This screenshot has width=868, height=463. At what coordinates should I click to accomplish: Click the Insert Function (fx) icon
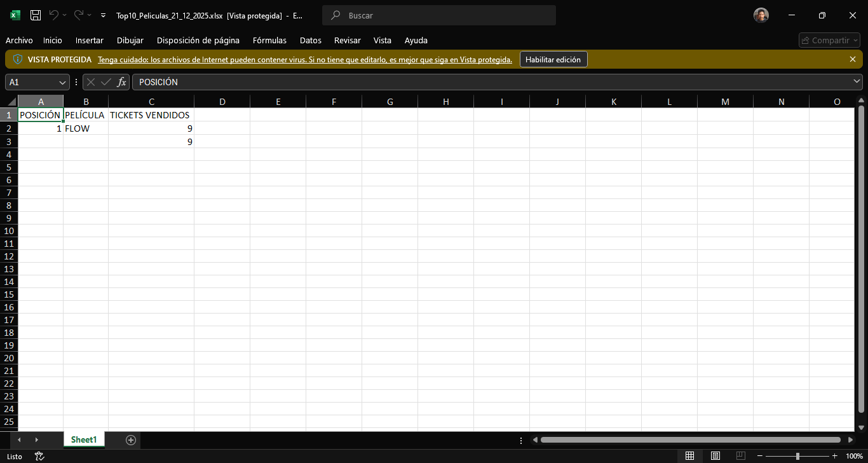tap(121, 81)
